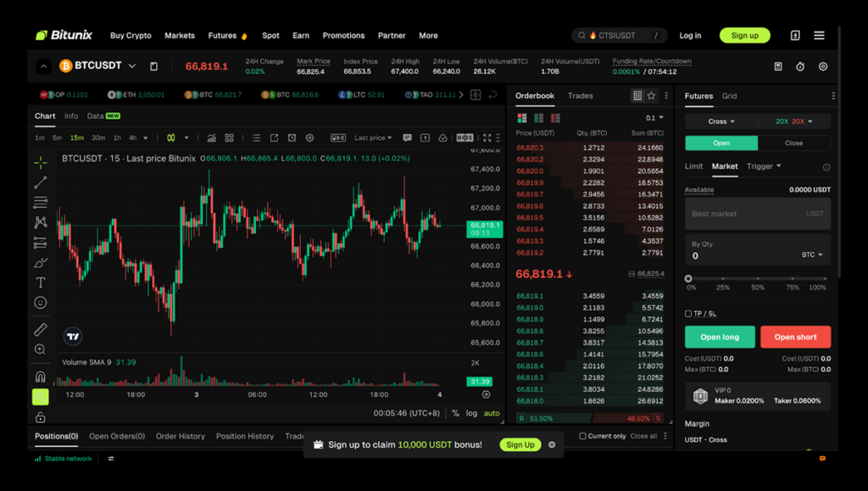Open the Last price dropdown
The image size is (868, 491).
[x=373, y=138]
